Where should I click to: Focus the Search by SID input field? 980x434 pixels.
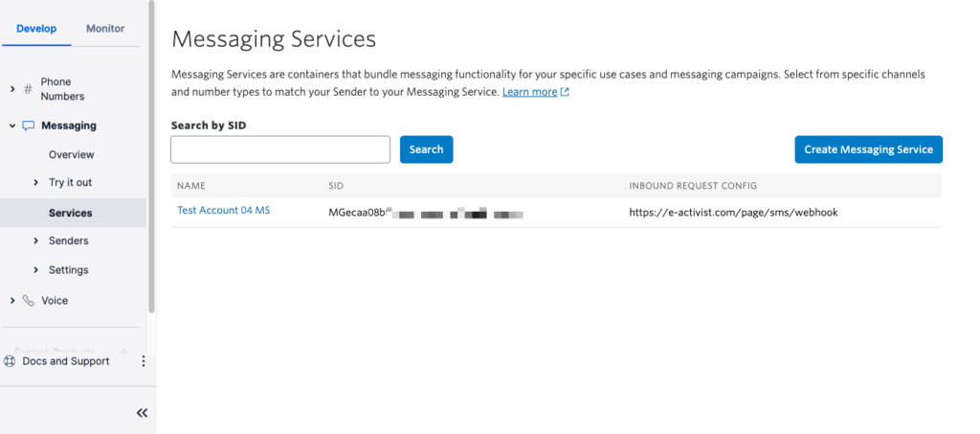point(280,149)
